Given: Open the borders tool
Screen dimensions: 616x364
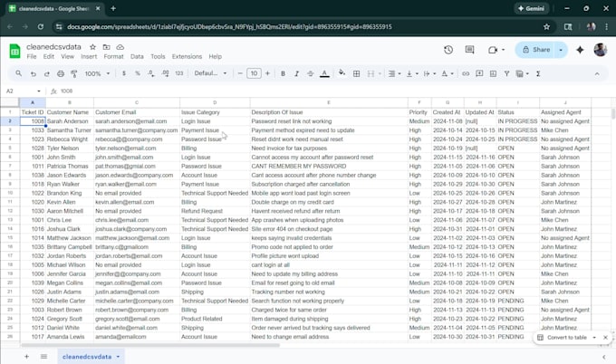Looking at the screenshot, I should 356,73.
